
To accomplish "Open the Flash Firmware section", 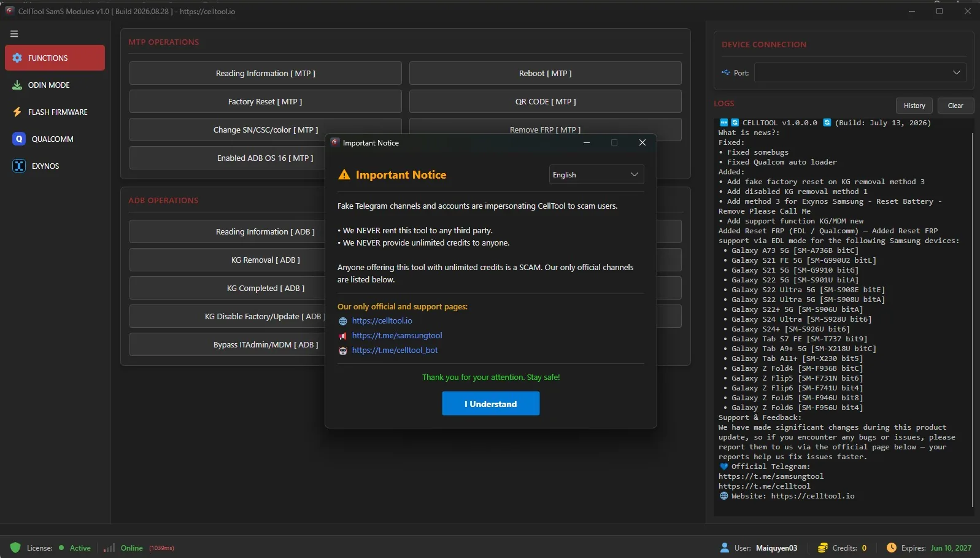I will coord(55,112).
